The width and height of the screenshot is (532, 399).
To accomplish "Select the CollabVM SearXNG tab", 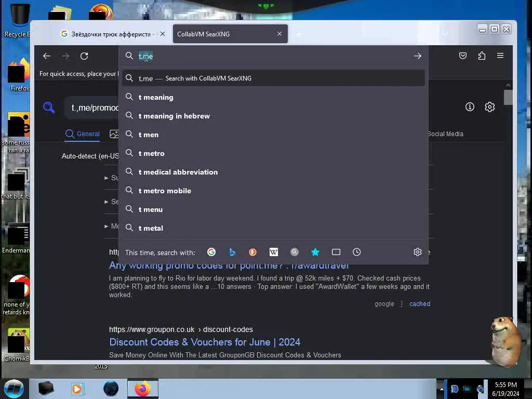I will pos(230,34).
